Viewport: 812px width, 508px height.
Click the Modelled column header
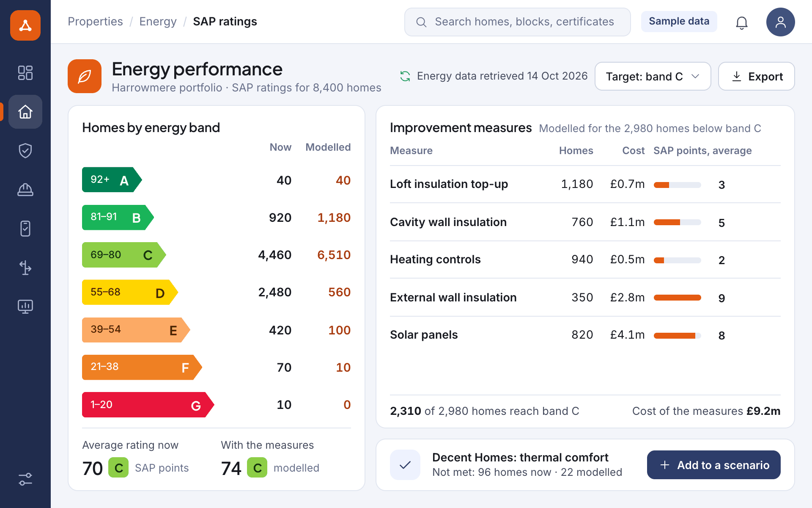(328, 147)
